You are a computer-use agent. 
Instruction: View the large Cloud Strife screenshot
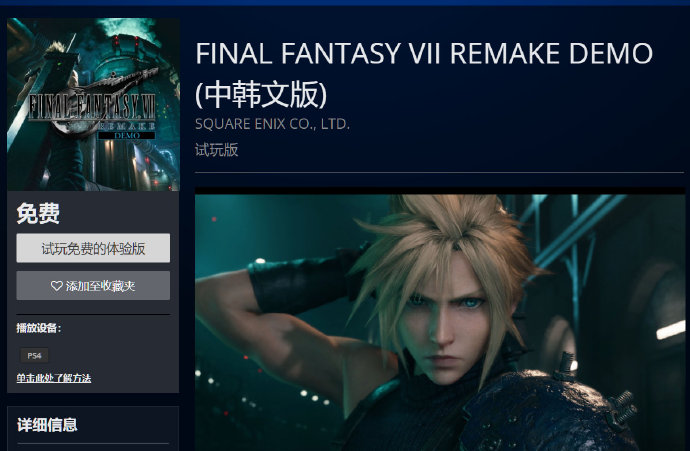440,323
